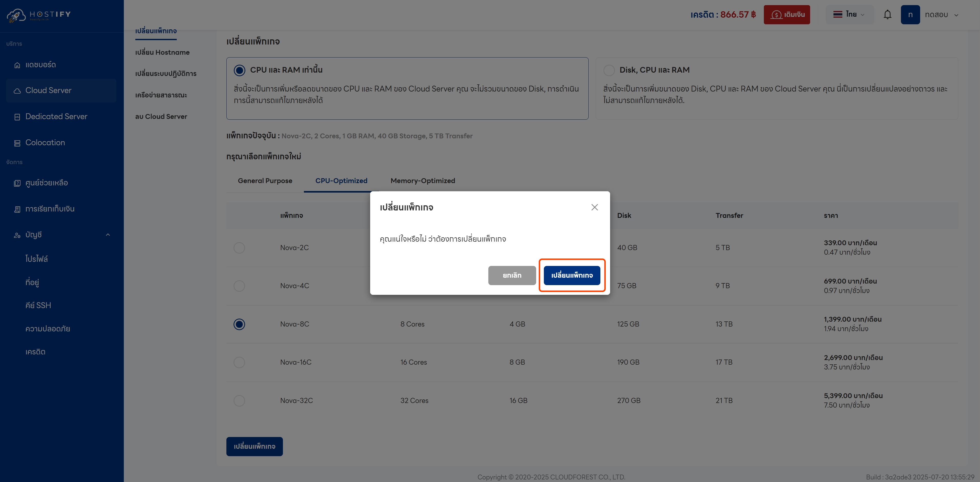Open the notification bell
Viewport: 980px width, 482px height.
coord(888,15)
